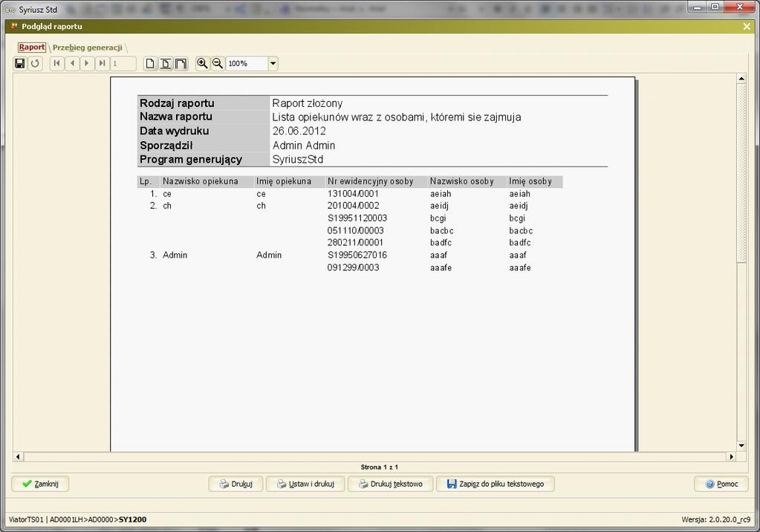
Task: Close the Podgląd raportu panel with the X
Action: tap(747, 27)
